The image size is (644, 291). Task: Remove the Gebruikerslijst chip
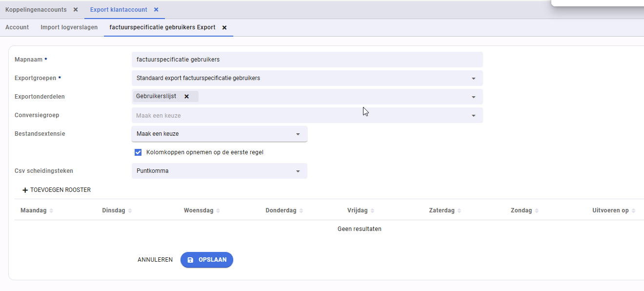coord(186,97)
